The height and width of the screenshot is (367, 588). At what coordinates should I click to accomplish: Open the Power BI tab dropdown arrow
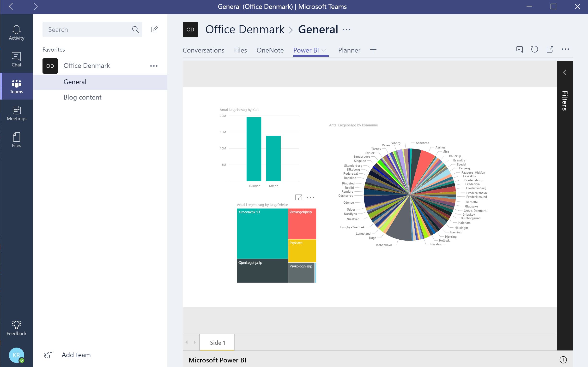pyautogui.click(x=324, y=50)
